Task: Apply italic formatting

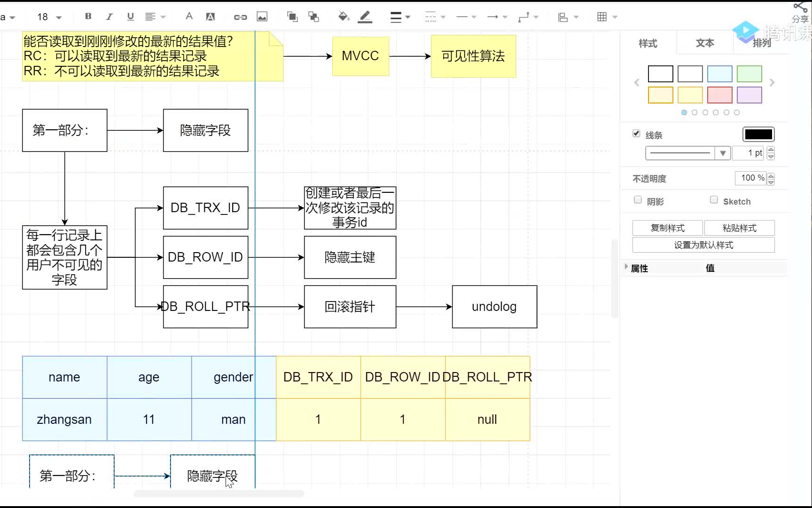Action: coord(109,17)
